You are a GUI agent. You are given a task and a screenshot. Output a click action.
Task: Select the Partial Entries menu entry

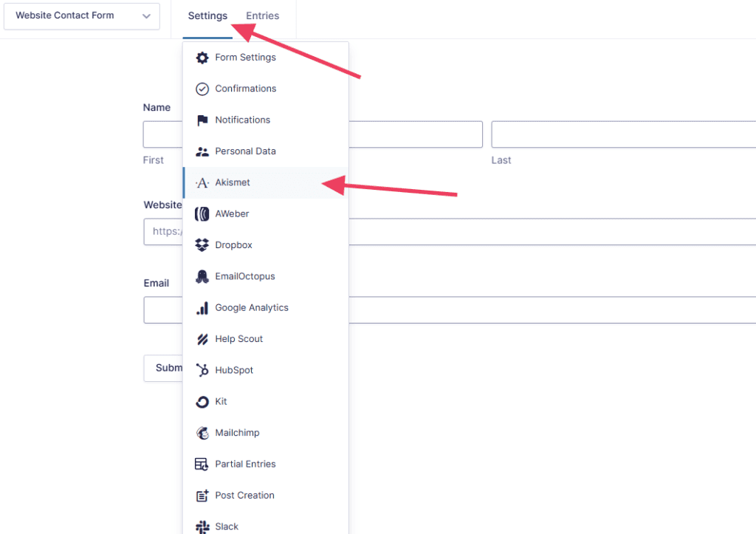point(266,464)
